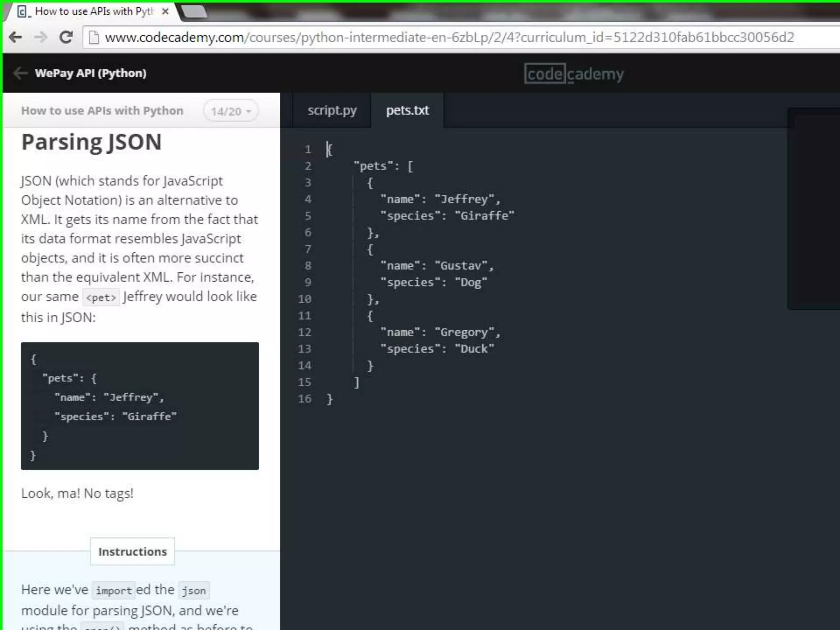Click the 'Parsing JSON' title
Viewport: 840px width, 630px height.
click(91, 142)
